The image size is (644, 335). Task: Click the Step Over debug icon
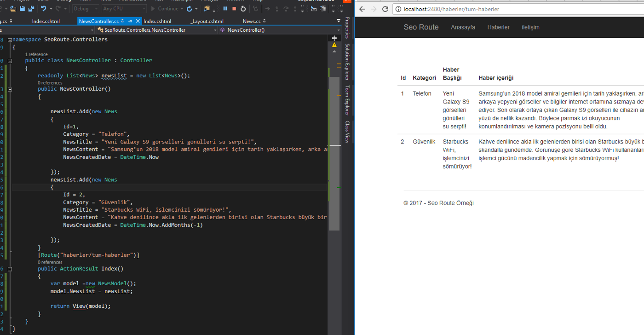(286, 9)
